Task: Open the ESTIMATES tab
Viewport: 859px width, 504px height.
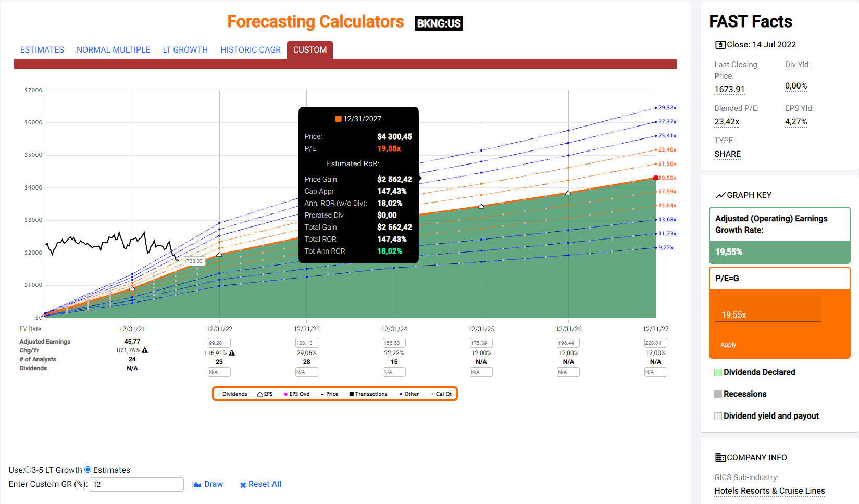Action: (42, 50)
